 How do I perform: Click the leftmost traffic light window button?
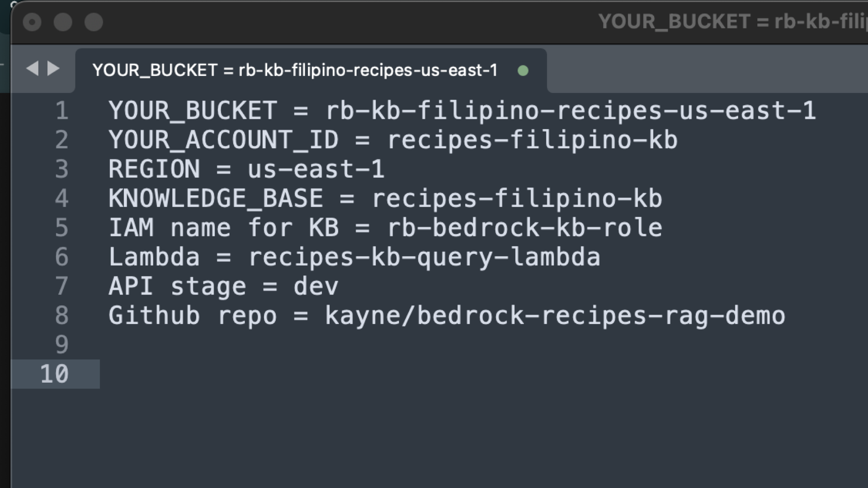click(x=32, y=21)
